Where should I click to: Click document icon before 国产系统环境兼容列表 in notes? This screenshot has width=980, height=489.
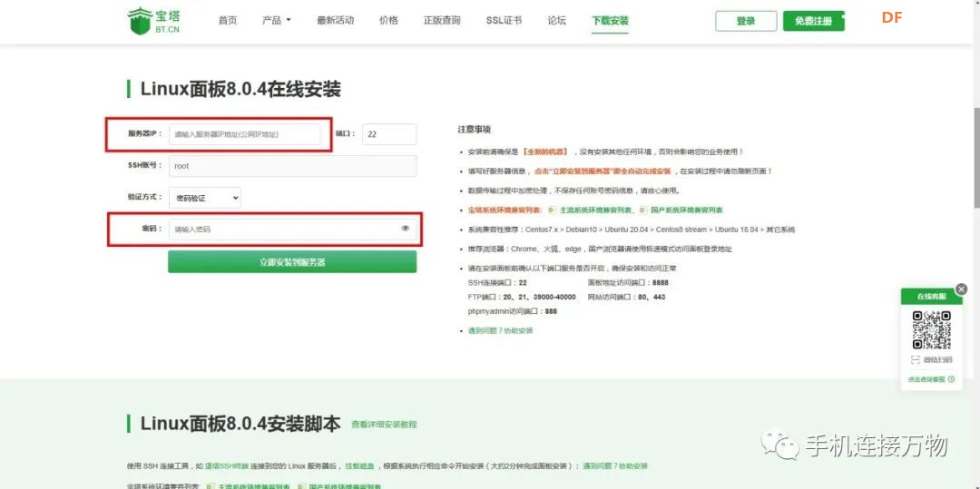(642, 210)
